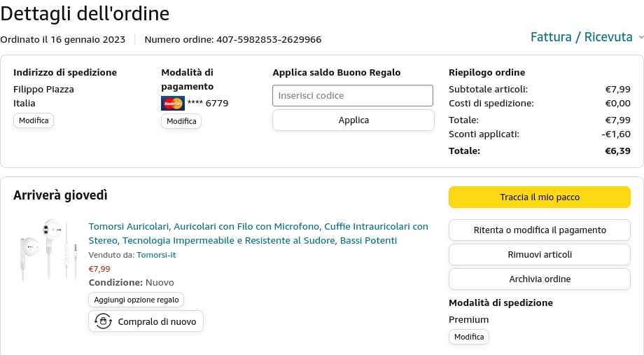Click Modifica under Modalità di spedizione
This screenshot has width=644, height=355.
(x=469, y=337)
